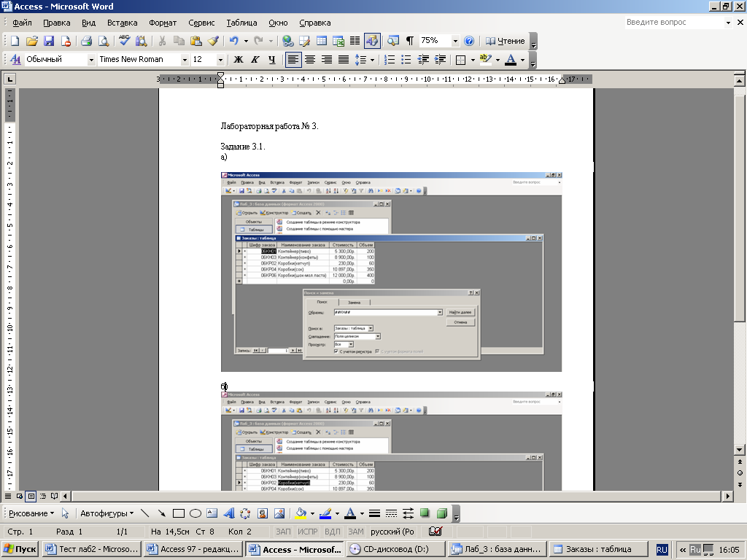Image resolution: width=747 pixels, height=560 pixels.
Task: Select the Rectangle drawing tool
Action: [x=179, y=513]
